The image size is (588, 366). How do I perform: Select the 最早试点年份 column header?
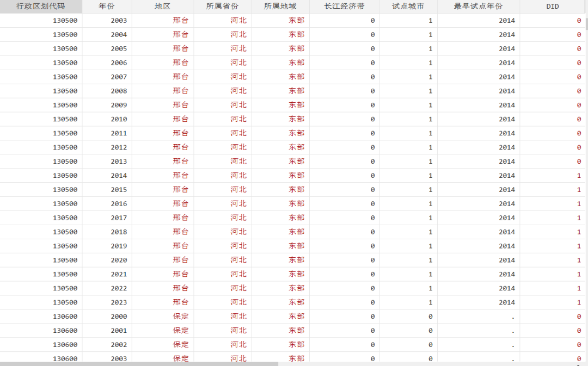479,7
